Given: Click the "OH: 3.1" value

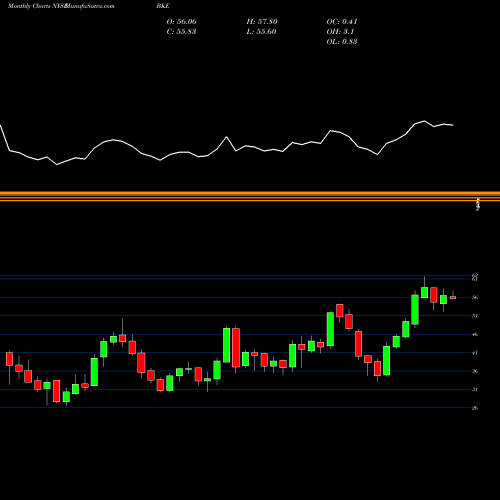Looking at the screenshot, I should (x=340, y=32).
